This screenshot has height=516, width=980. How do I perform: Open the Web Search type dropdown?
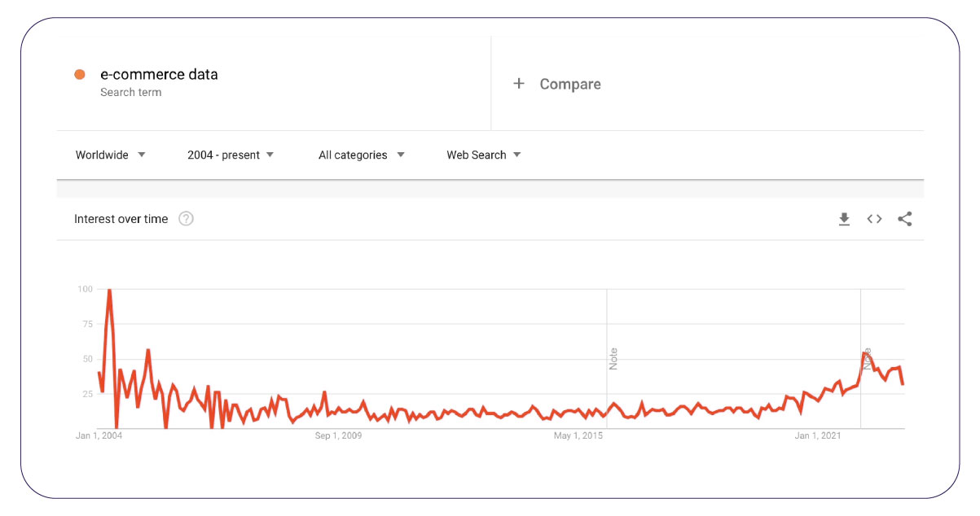(x=483, y=155)
